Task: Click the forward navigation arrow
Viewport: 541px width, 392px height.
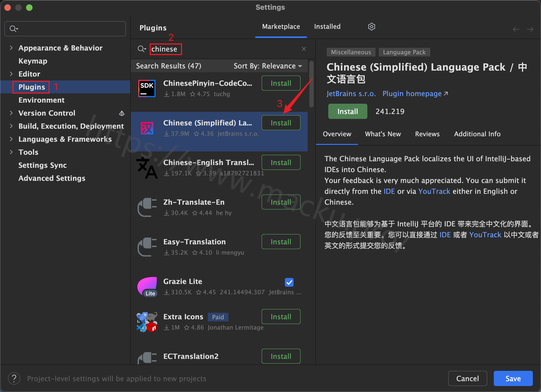Action: (530, 29)
